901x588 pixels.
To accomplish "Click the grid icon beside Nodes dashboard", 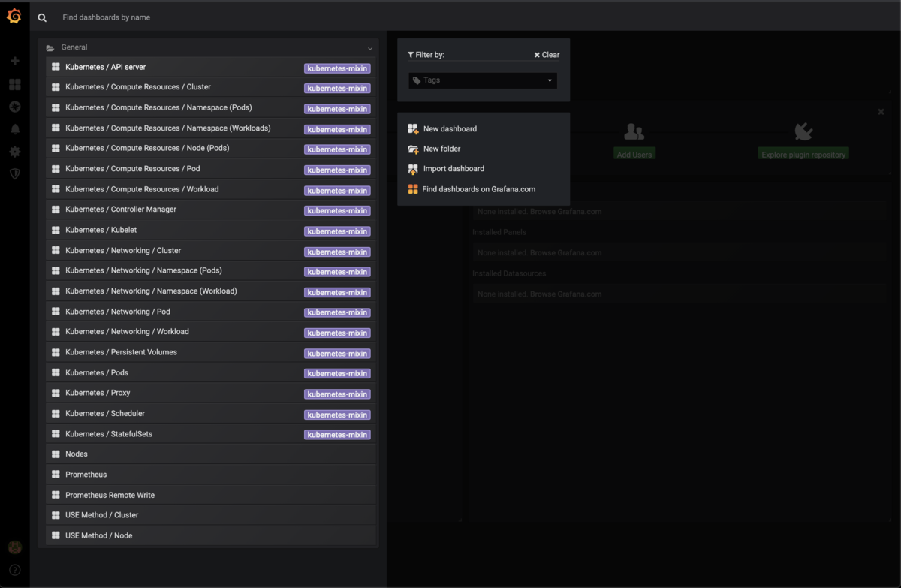I will click(x=56, y=454).
